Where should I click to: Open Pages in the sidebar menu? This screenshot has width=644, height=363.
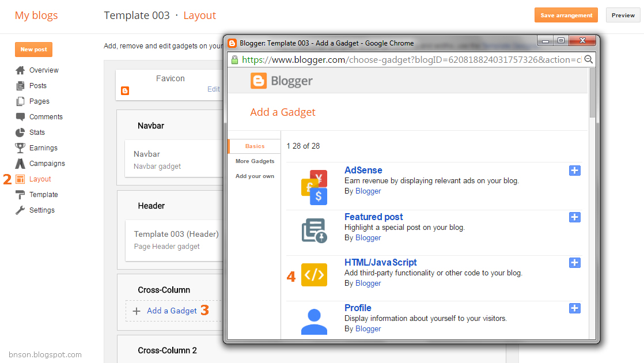click(x=39, y=101)
